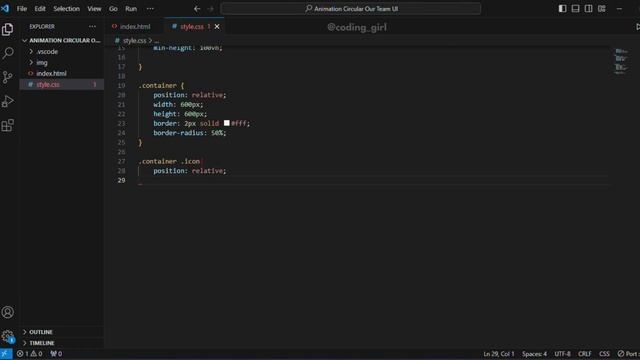Viewport: 640px width, 360px height.
Task: Toggle the secondary side bar layout icon
Action: [588, 9]
